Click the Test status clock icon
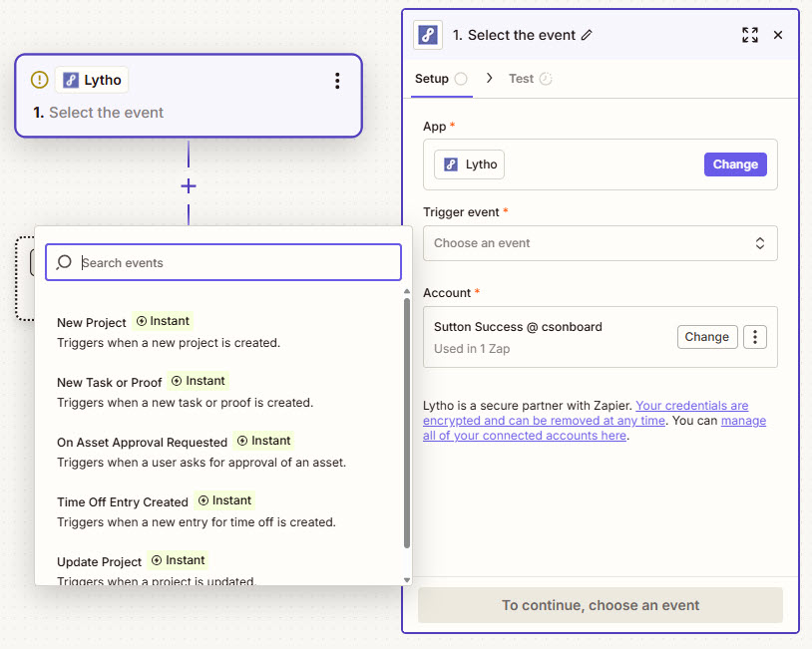 (546, 79)
